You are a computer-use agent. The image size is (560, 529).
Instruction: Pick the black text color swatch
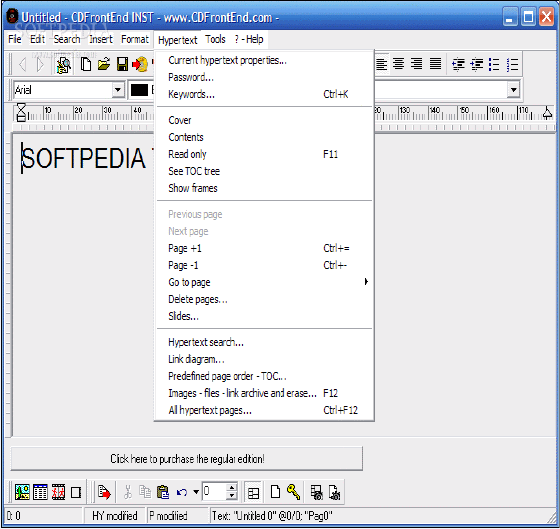[139, 90]
